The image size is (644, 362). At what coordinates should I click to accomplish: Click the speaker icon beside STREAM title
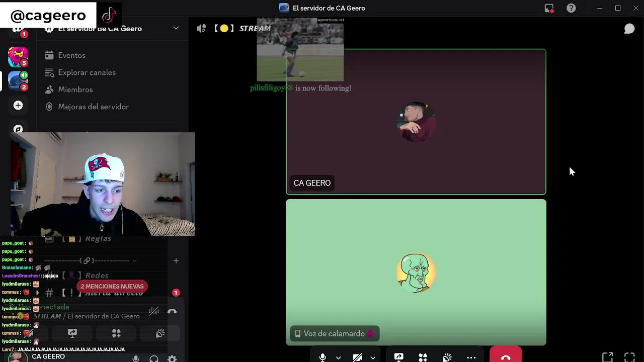click(201, 28)
